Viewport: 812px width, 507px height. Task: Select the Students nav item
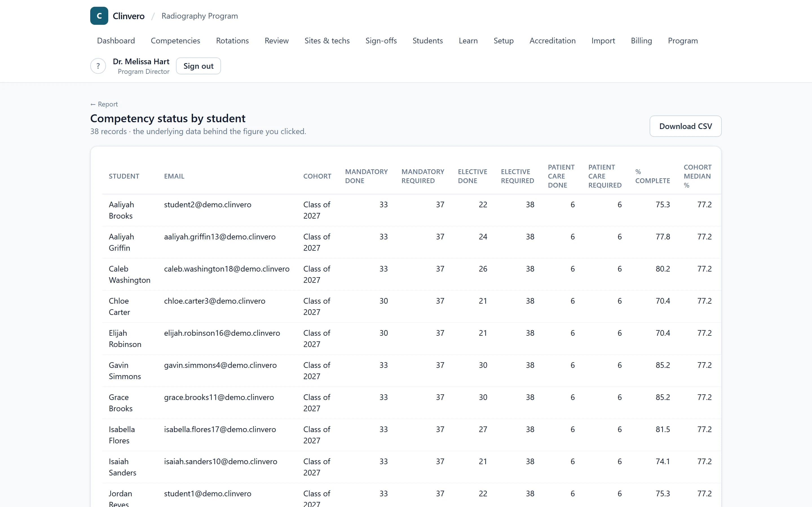(x=427, y=41)
